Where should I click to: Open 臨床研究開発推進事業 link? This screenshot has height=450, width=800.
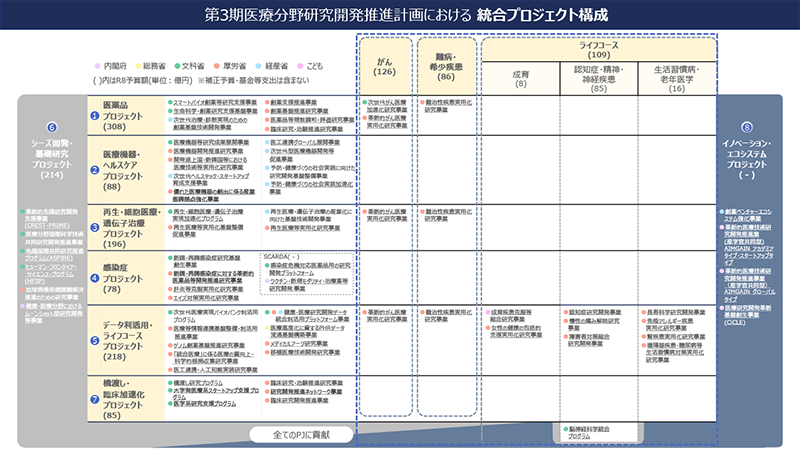(x=299, y=401)
